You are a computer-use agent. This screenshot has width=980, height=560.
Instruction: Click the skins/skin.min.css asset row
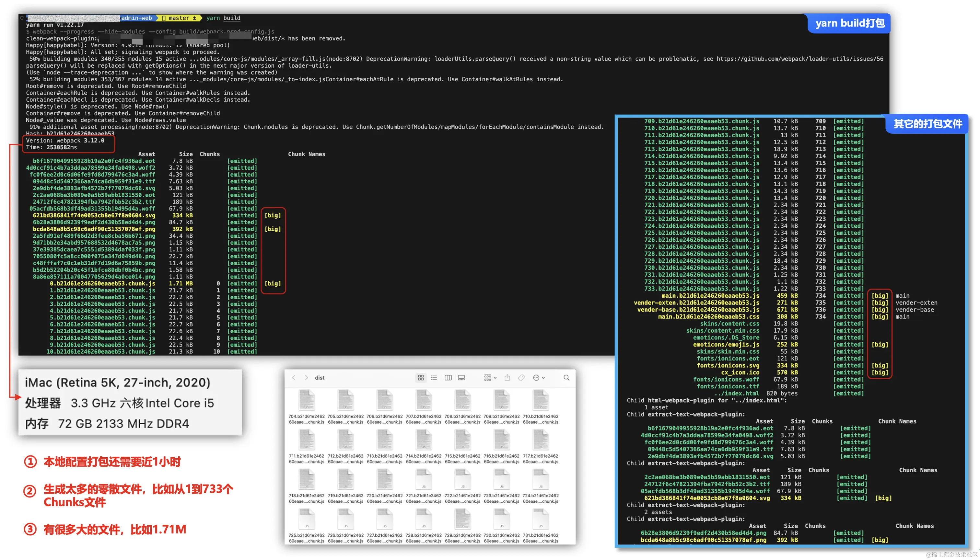(780, 351)
